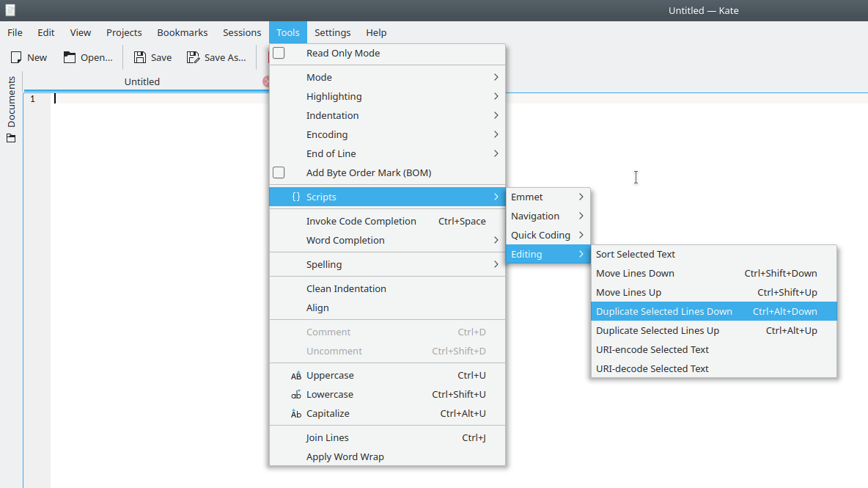Click the Save As icon in toolbar
868x488 pixels.
click(193, 57)
